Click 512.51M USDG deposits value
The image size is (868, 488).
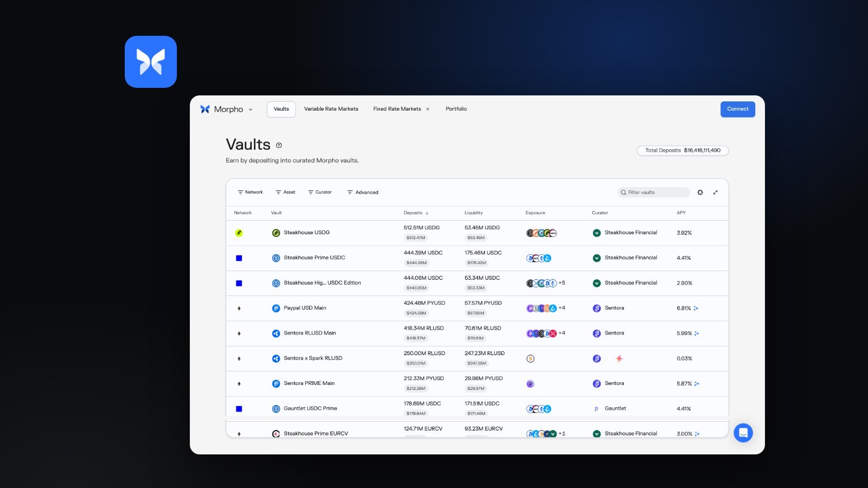point(422,228)
